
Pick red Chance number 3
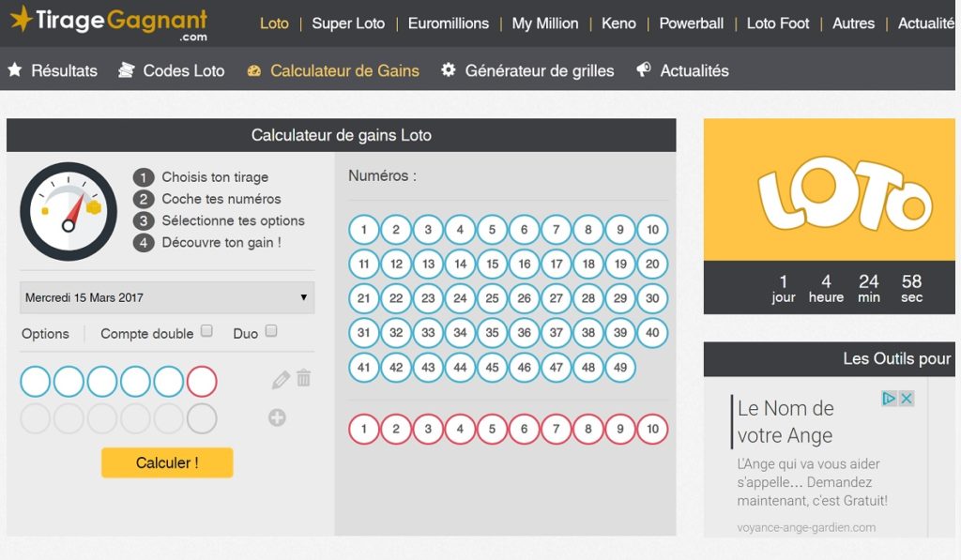[428, 429]
